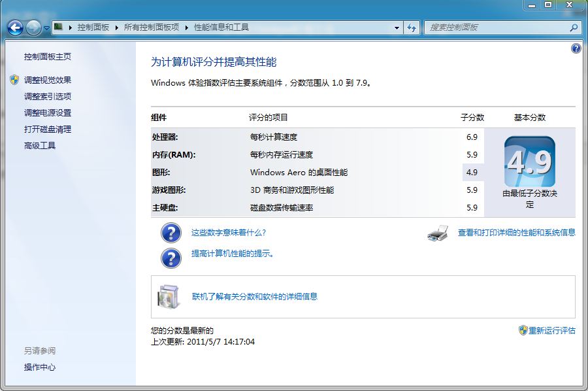The image size is (588, 391).
Task: Close the control panel window
Action: [569, 5]
